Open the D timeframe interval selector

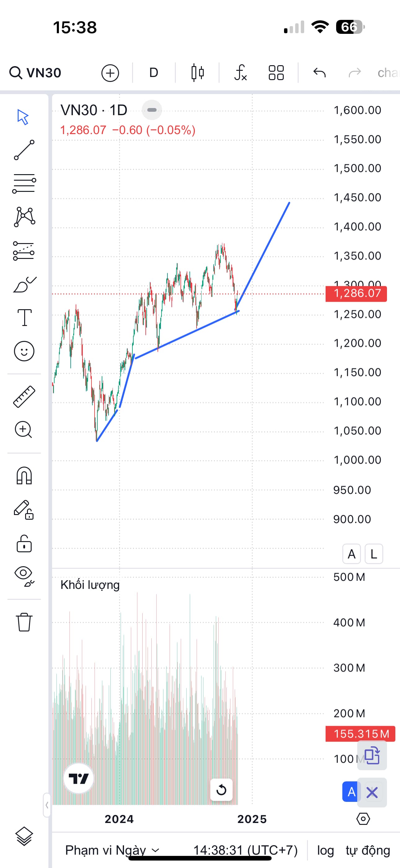(x=153, y=73)
